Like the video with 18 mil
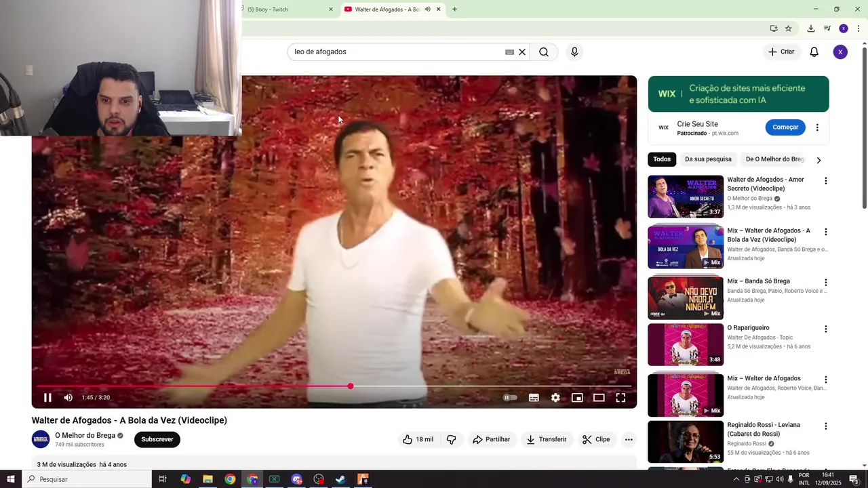Screen dimensions: 868x488 pos(418,439)
